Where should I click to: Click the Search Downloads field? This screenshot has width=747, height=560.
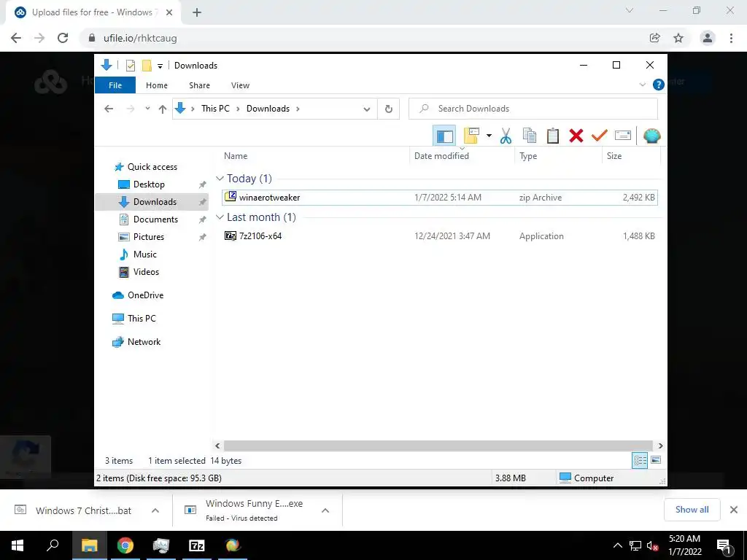533,109
